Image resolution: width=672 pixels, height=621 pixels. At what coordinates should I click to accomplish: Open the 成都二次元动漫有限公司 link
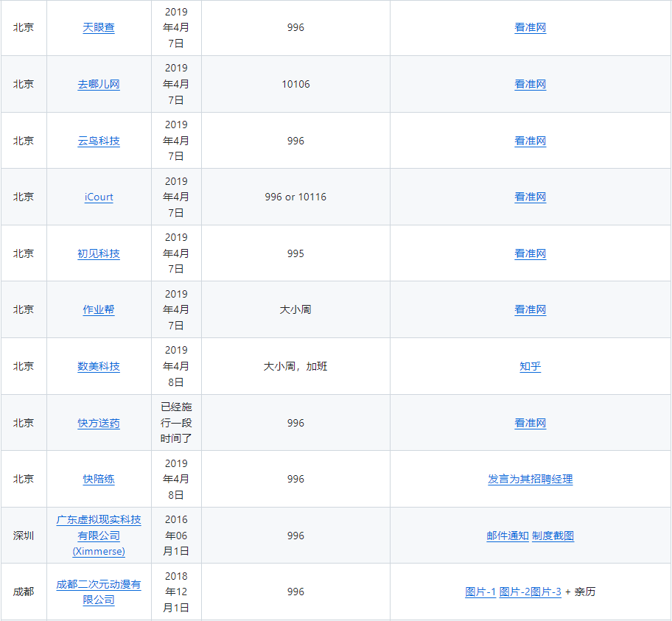click(x=99, y=592)
